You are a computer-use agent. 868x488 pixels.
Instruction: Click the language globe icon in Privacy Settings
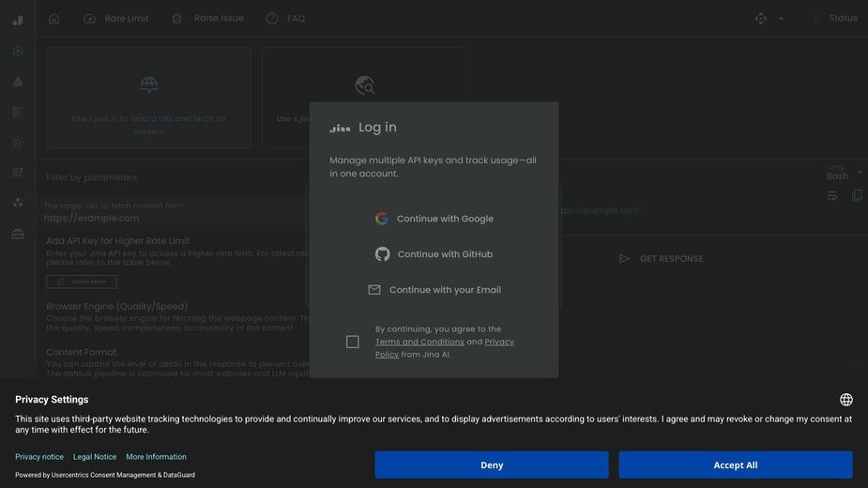(845, 400)
